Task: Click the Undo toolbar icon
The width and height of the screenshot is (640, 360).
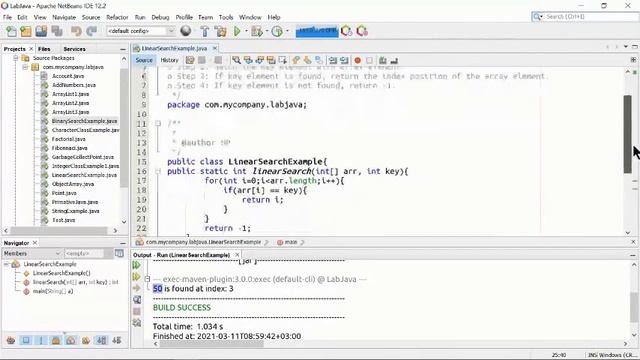Action: point(76,31)
